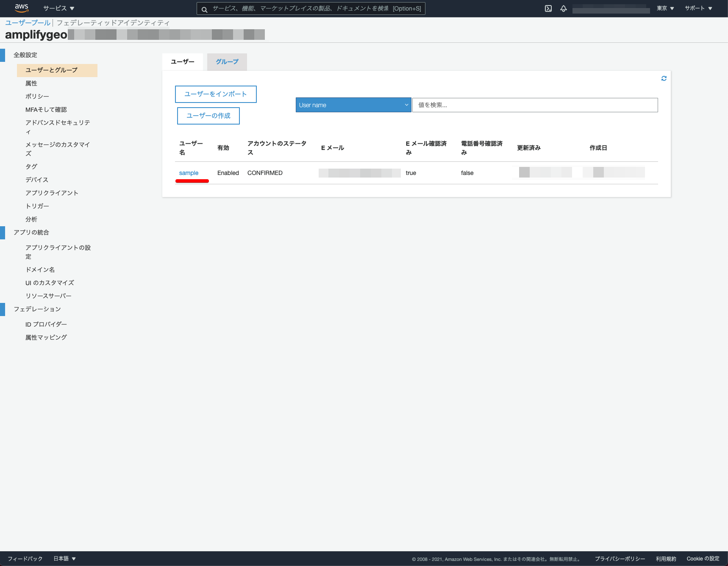Image resolution: width=728 pixels, height=566 pixels.
Task: Open 利用規約 footer link
Action: (666, 559)
